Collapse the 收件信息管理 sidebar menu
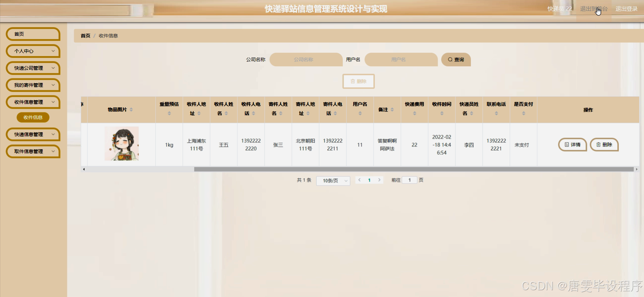 (33, 102)
